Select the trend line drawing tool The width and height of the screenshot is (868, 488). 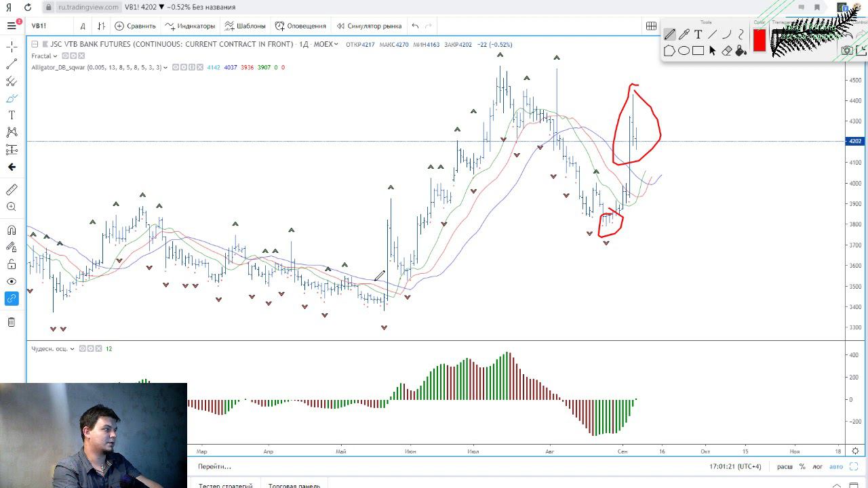coord(12,64)
